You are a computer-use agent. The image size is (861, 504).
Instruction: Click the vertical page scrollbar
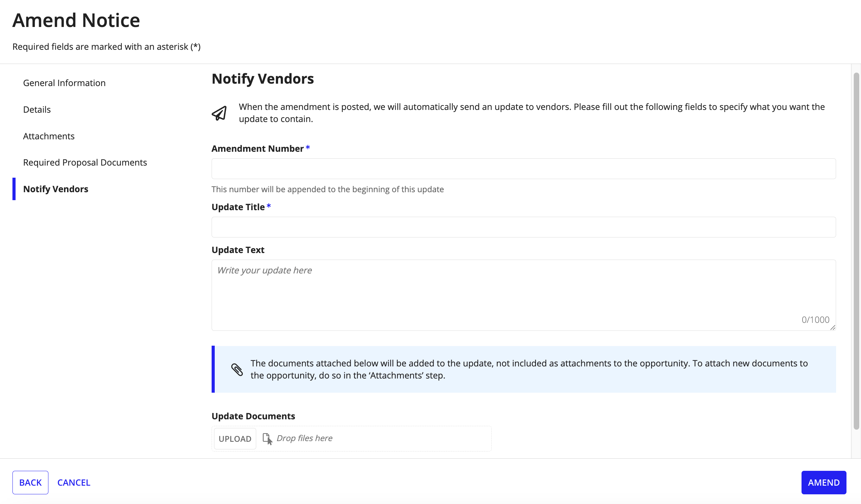click(x=856, y=251)
